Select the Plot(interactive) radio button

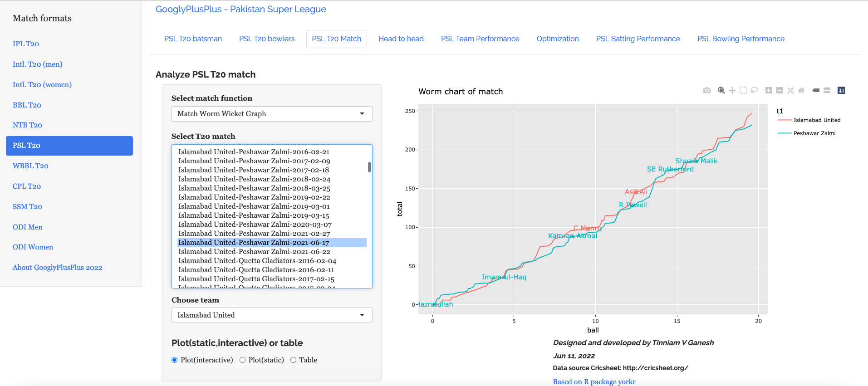pos(175,360)
